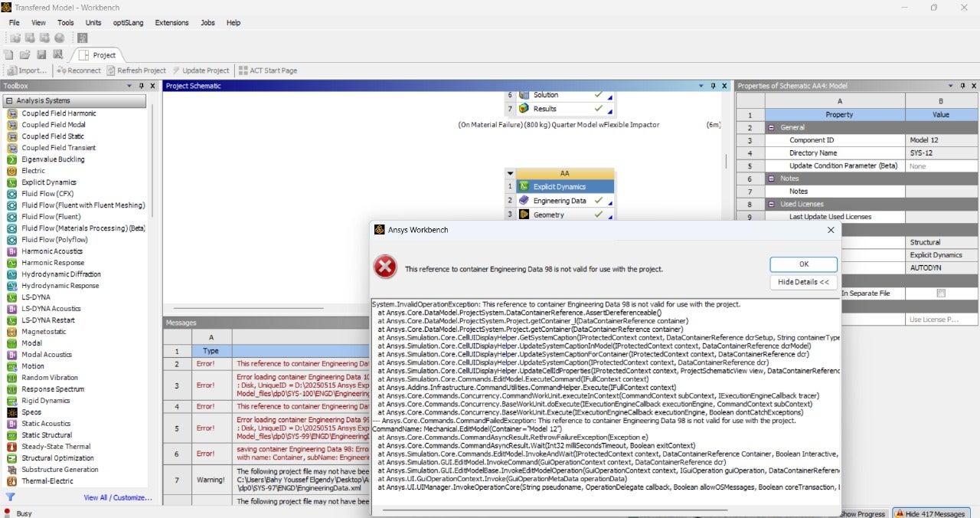Viewport: 980px width, 518px height.
Task: Click Refresh Project in the toolbar
Action: click(x=136, y=70)
